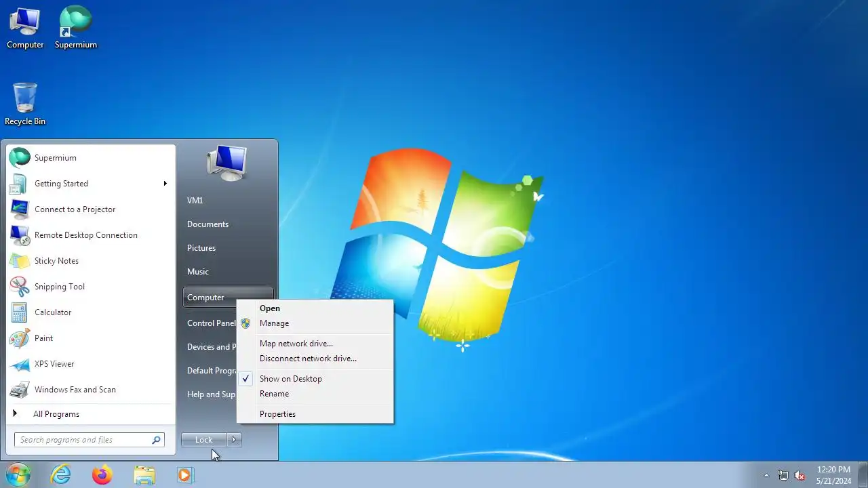
Task: Expand Getting Started submenu arrow
Action: coord(165,184)
